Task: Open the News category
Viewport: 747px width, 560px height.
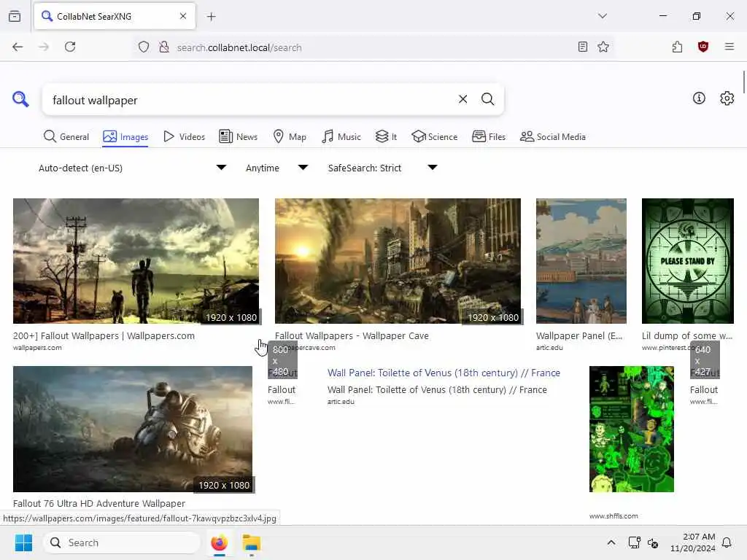Action: click(239, 136)
